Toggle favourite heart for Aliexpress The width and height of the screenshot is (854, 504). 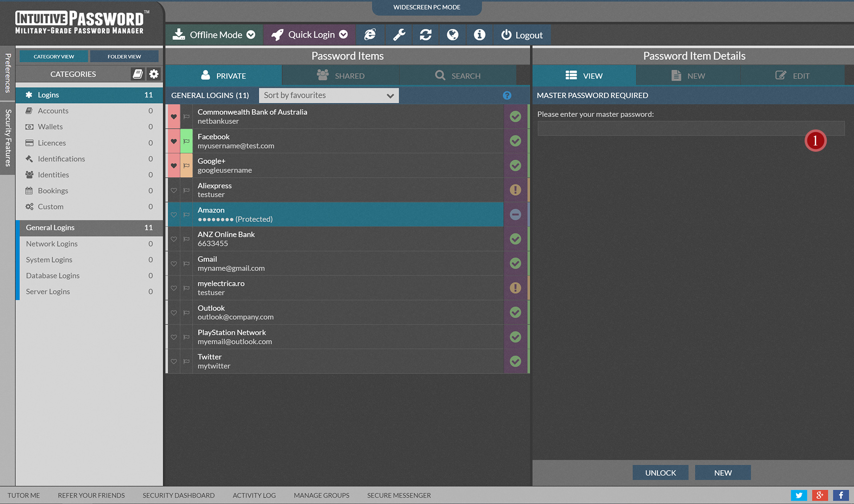(174, 190)
